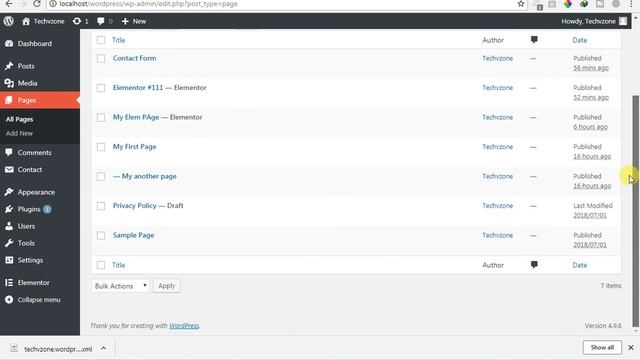Click Comments bubble icon in sidebar

[9, 152]
